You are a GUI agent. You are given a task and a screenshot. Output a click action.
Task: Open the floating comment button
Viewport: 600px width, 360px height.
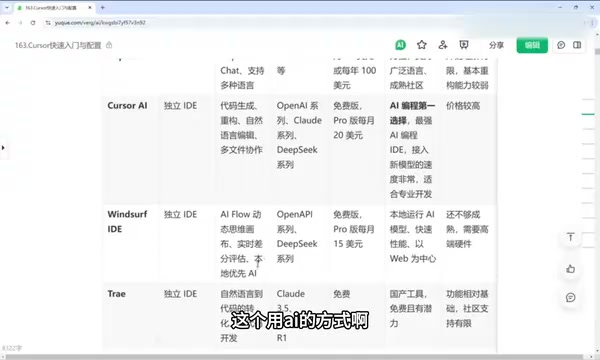tap(571, 298)
